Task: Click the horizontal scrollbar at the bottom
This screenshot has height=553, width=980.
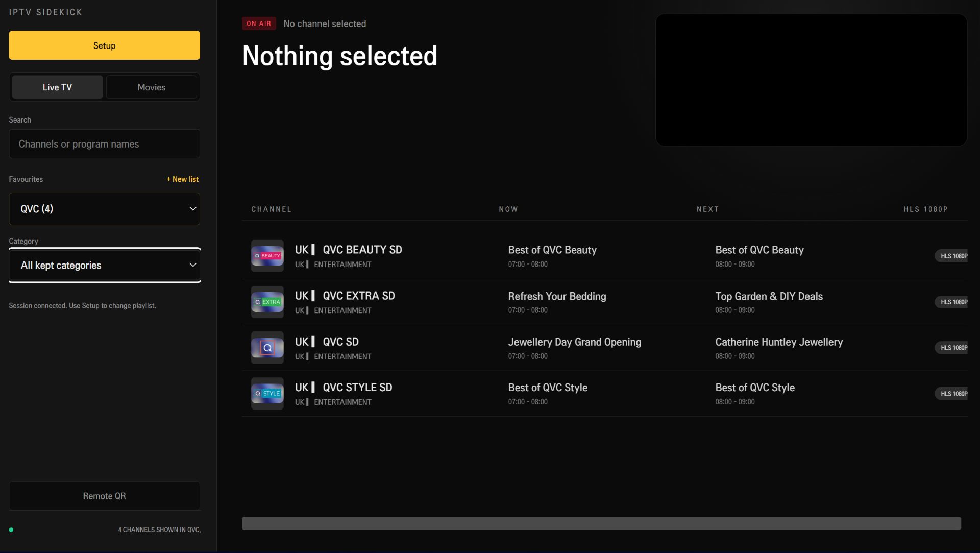Action: click(x=601, y=523)
